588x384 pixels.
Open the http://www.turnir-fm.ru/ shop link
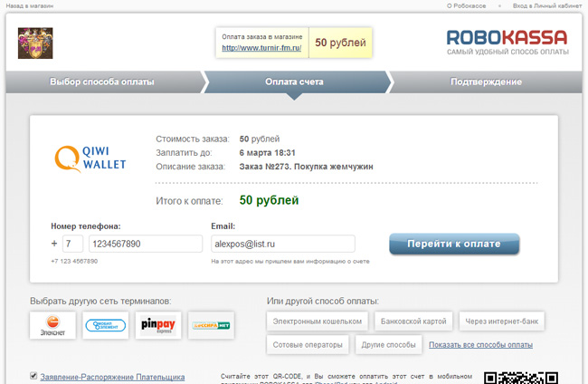[261, 48]
